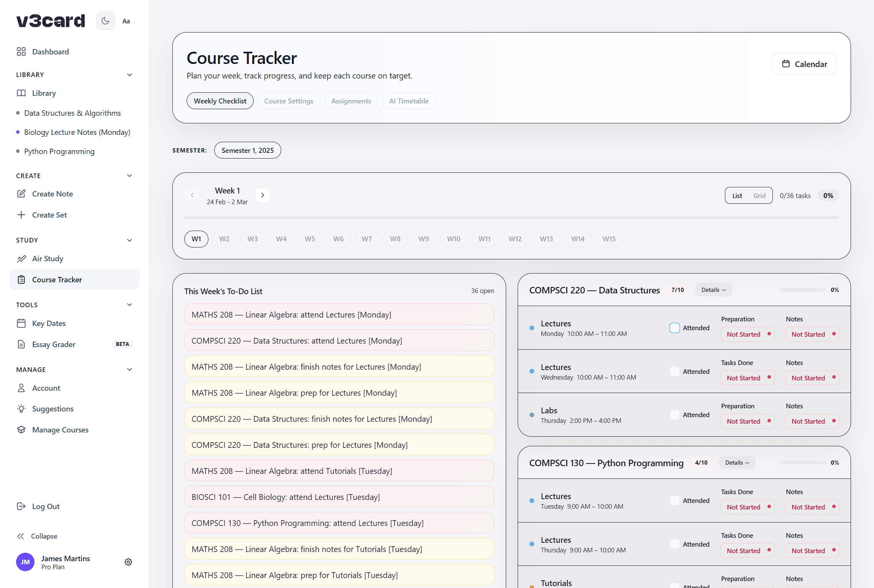Collapse the MANAGE section chevron
Screen dimensions: 874x588
tap(129, 369)
